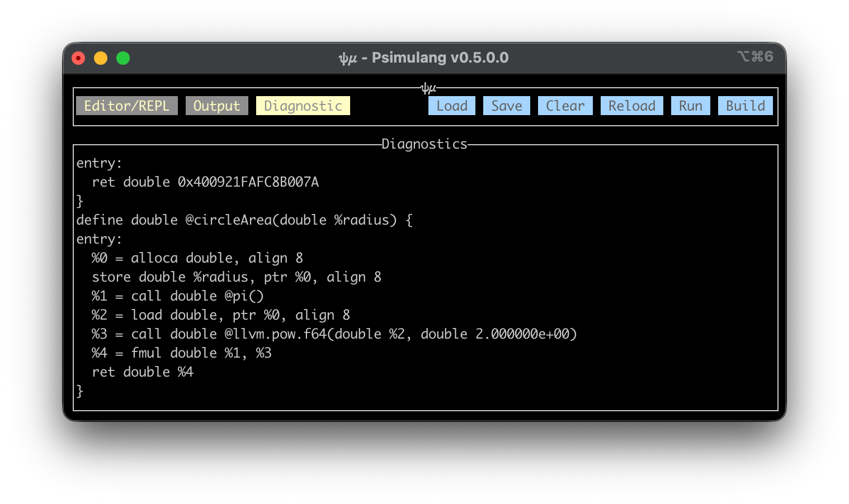Click Save to store the program
Image resolution: width=849 pixels, height=504 pixels.
[506, 106]
